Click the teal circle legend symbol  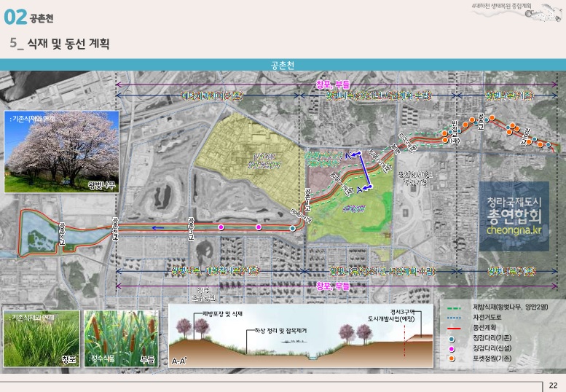(x=452, y=339)
